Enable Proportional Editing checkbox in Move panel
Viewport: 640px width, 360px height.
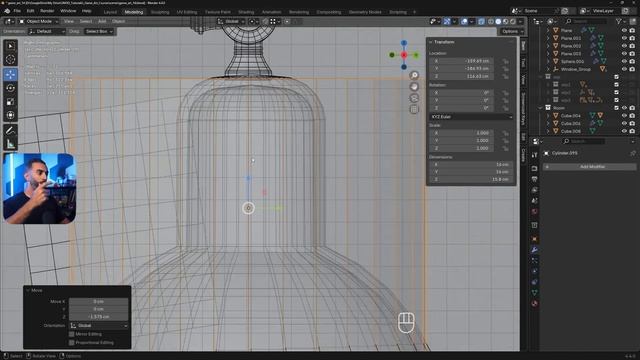coord(72,342)
